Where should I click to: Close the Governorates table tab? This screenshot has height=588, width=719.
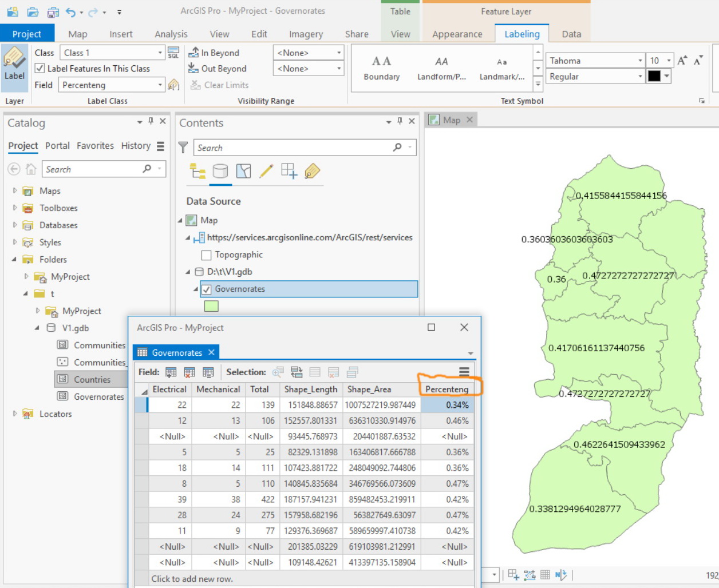tap(211, 352)
